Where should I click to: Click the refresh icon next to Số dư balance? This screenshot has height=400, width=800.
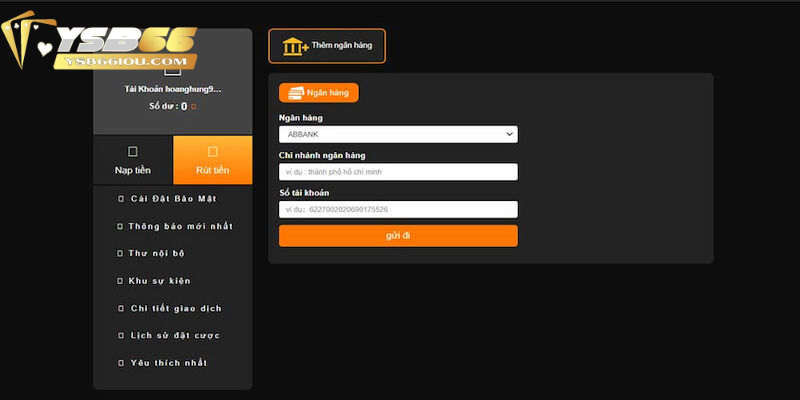click(193, 107)
